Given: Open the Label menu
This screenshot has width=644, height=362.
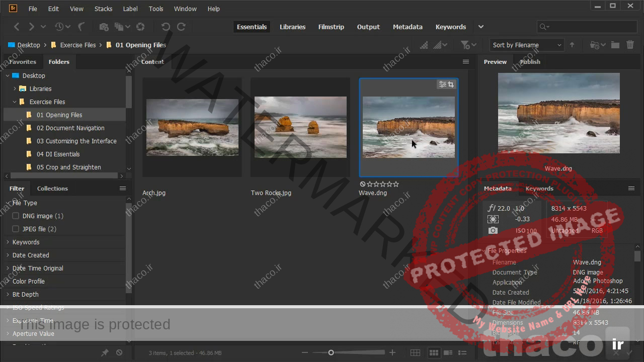Looking at the screenshot, I should click(130, 9).
